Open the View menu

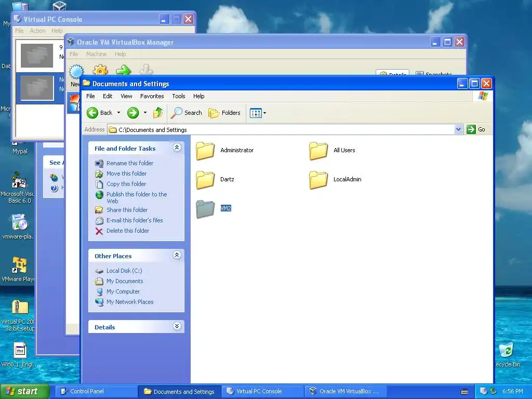tap(126, 96)
